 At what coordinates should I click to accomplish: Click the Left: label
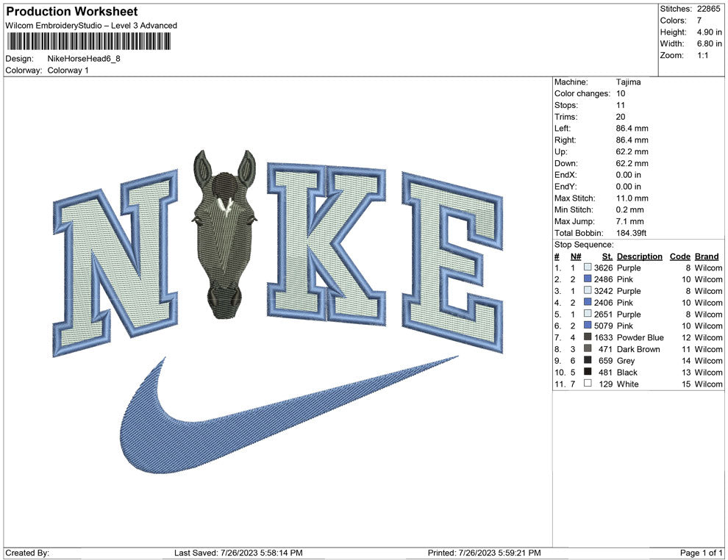coord(563,128)
